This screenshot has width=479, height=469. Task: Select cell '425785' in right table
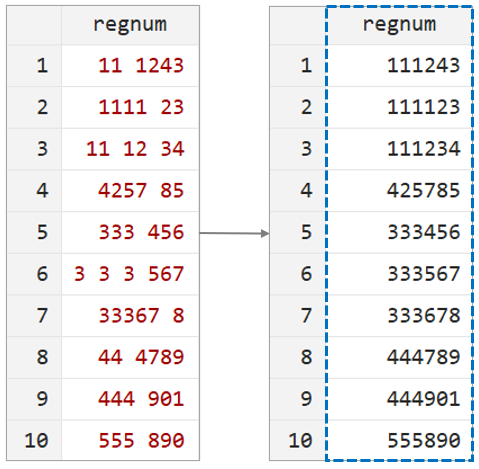pos(399,191)
